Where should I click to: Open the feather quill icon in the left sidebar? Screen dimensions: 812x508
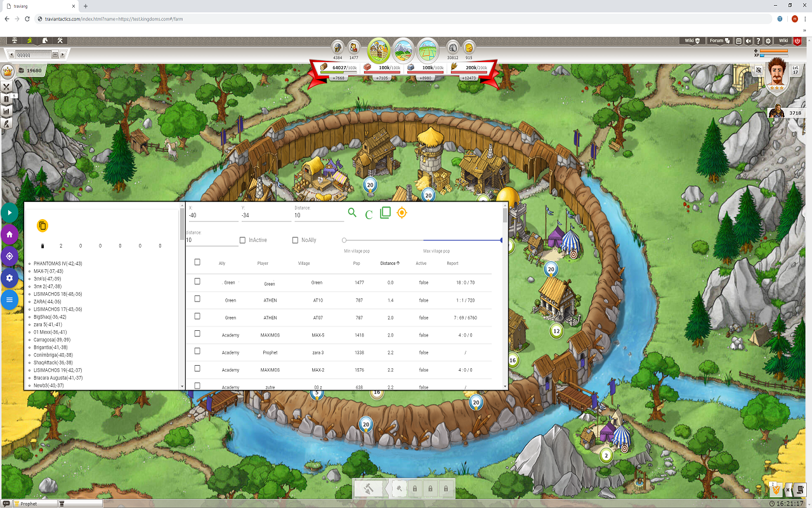point(7,124)
